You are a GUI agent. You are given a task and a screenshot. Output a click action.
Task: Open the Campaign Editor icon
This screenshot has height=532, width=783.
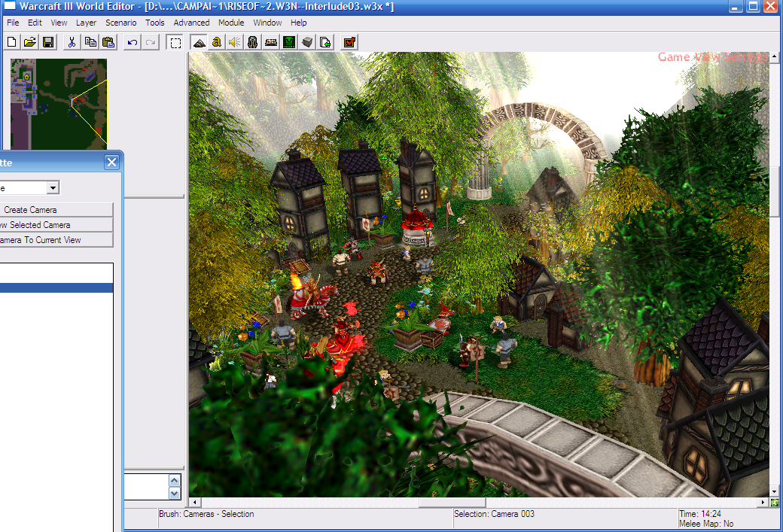tap(270, 42)
